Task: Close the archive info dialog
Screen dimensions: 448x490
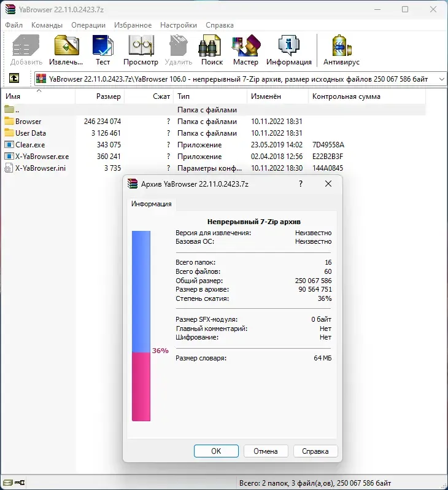Action: pos(328,184)
